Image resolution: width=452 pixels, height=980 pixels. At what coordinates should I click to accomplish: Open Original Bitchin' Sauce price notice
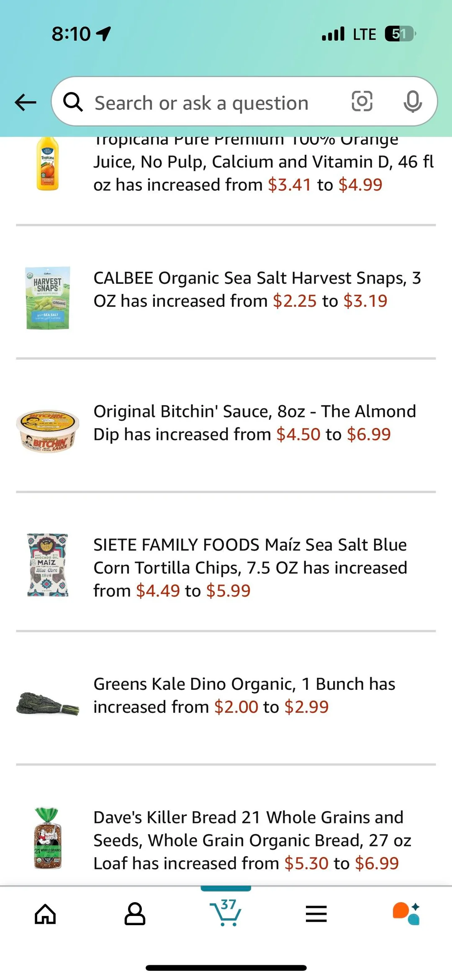(x=254, y=423)
